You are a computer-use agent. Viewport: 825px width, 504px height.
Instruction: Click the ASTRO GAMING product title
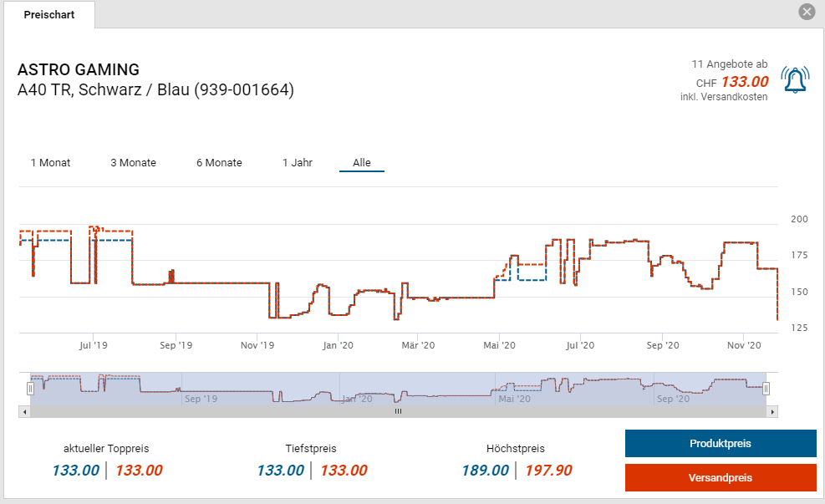pyautogui.click(x=79, y=70)
